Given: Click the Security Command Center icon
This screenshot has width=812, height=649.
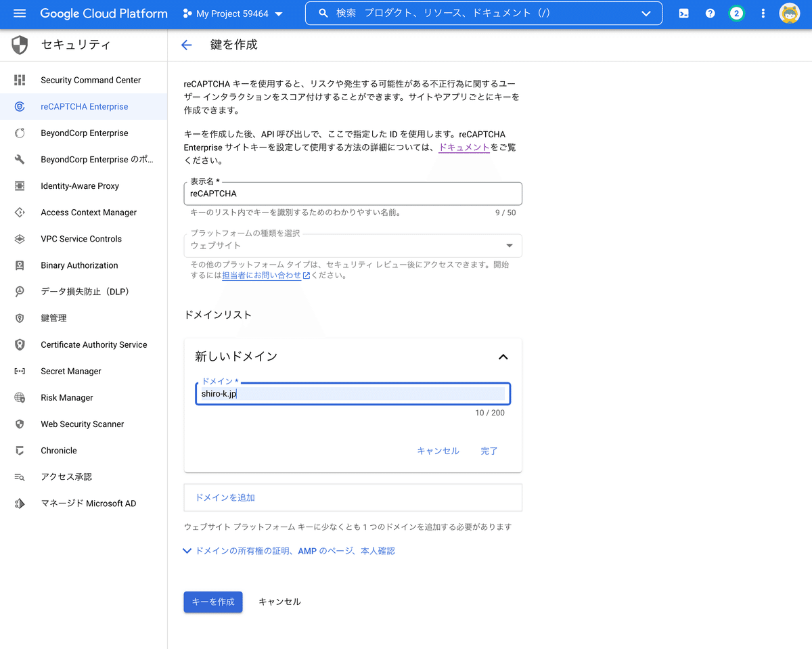Looking at the screenshot, I should (20, 80).
